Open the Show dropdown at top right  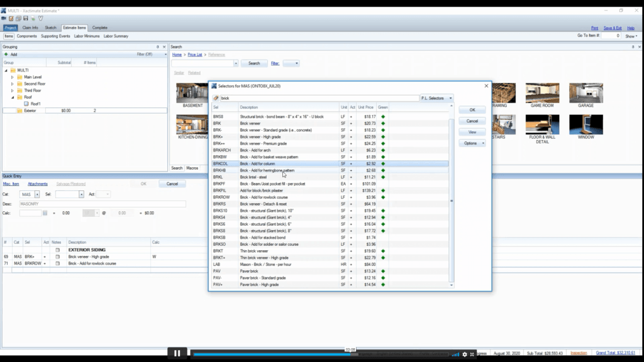631,36
